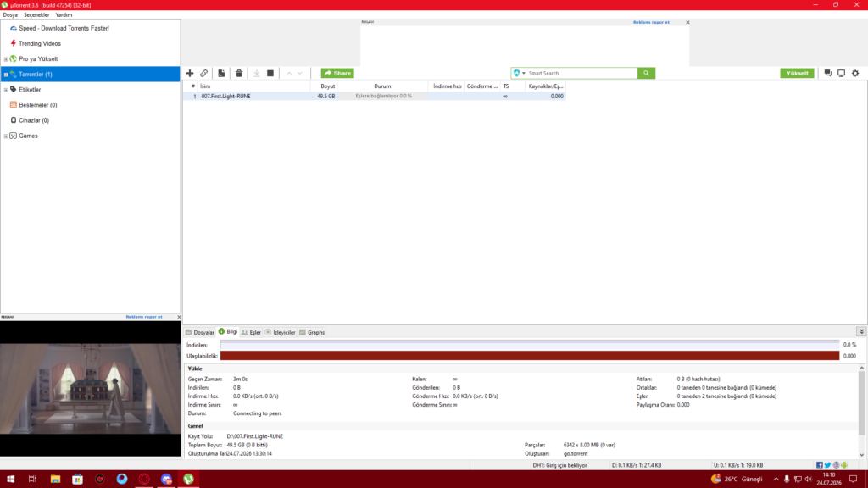The height and width of the screenshot is (488, 868).
Task: Click the Create New Torrent file icon
Action: point(221,73)
